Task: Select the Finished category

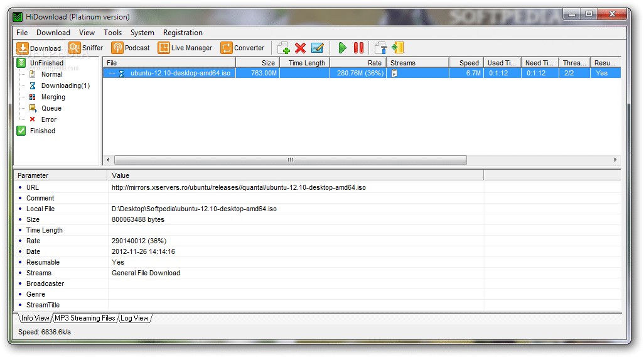Action: coord(42,131)
